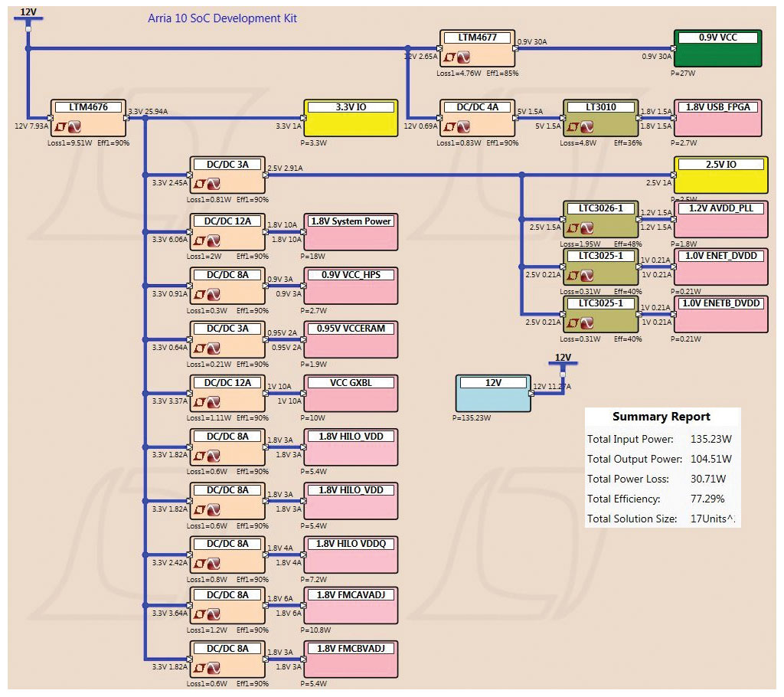Screen dimensions: 784x697
Task: Select the 1.8V HILO VDDQ load block
Action: (x=351, y=555)
